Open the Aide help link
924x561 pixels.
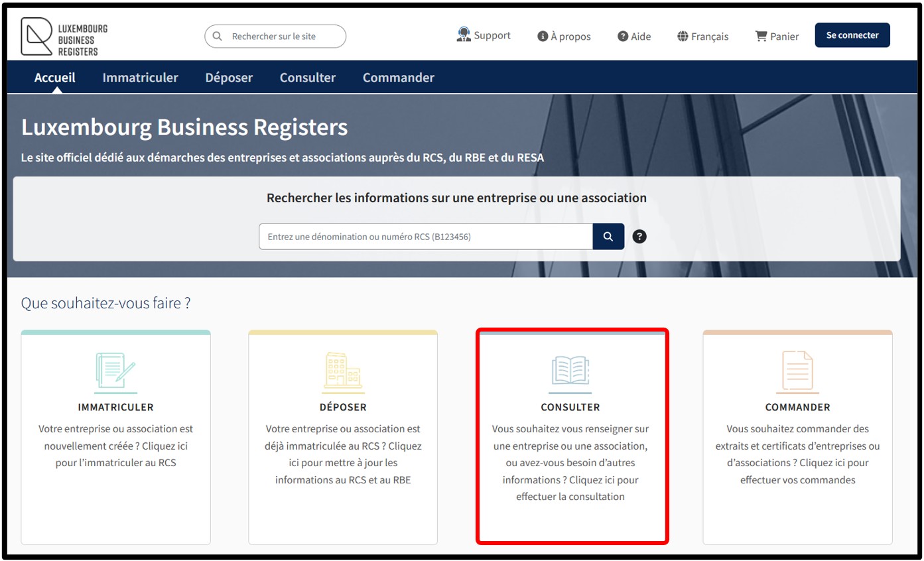click(x=634, y=36)
